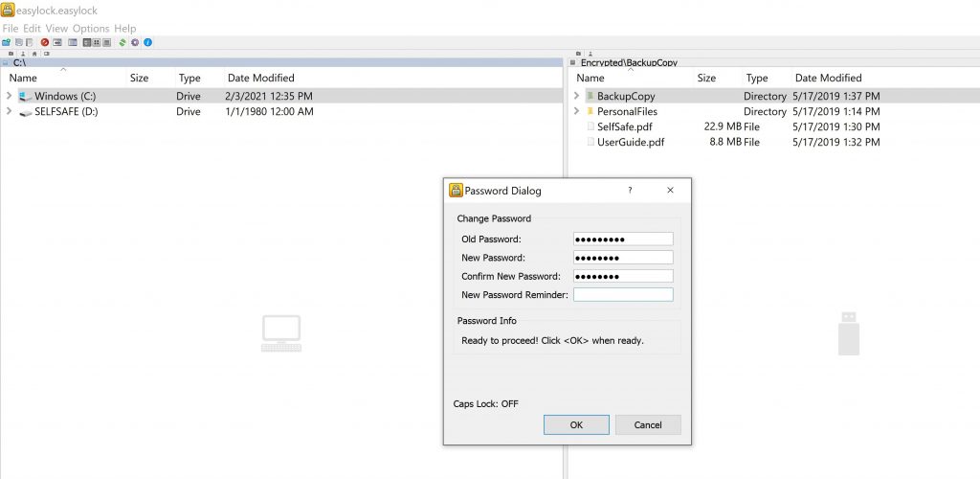
Task: Expand the Windows (C:) tree node
Action: 9,96
